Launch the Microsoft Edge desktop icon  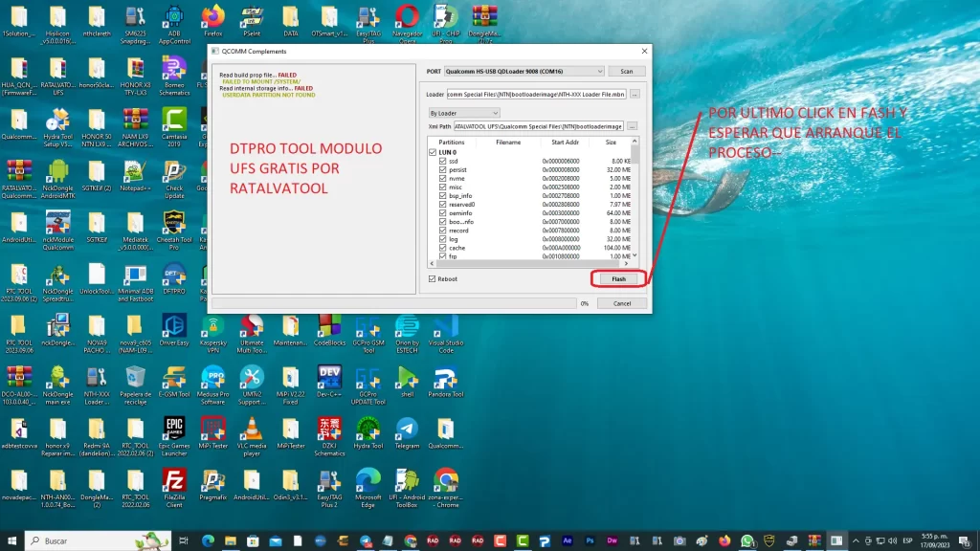[367, 479]
